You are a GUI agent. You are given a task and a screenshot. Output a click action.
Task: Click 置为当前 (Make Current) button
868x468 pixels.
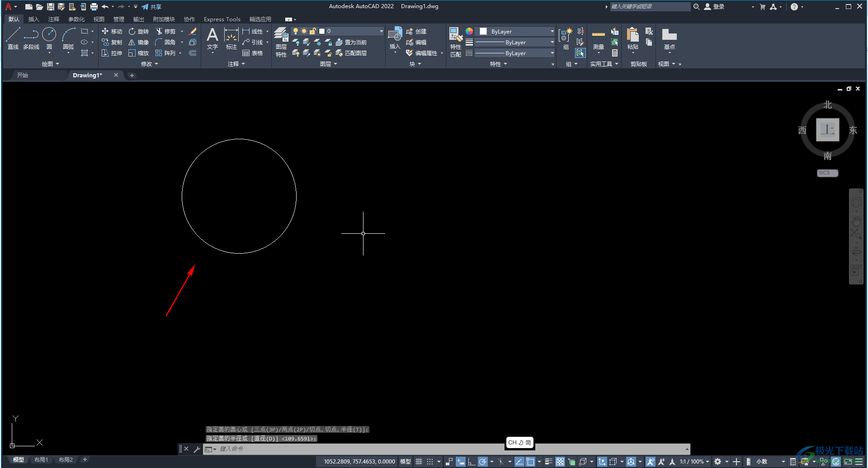coord(351,42)
